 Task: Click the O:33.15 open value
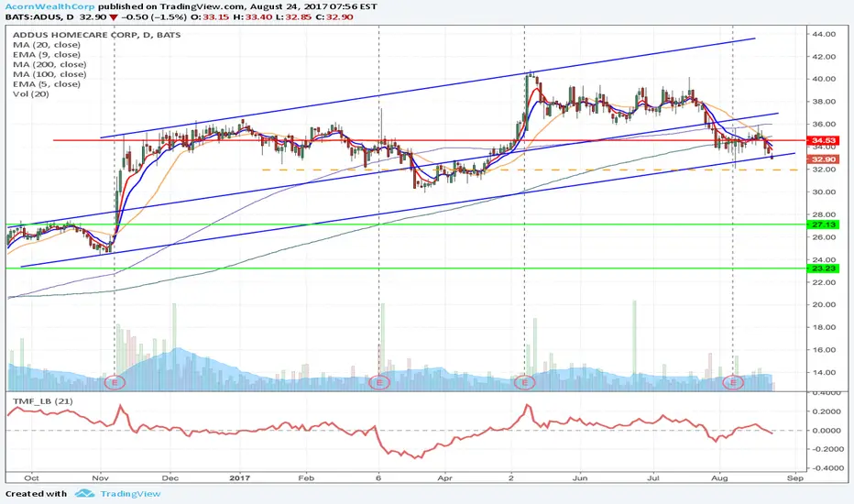tap(209, 16)
